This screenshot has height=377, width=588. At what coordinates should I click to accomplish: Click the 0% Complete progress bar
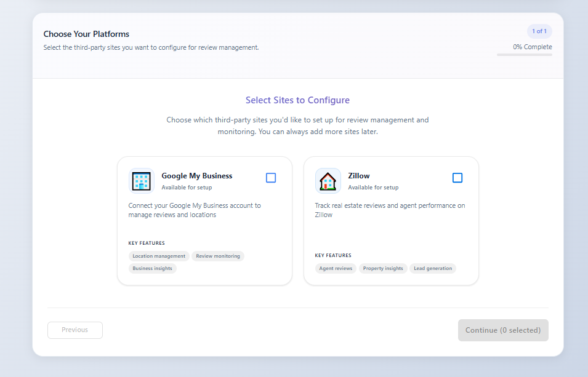[x=524, y=55]
